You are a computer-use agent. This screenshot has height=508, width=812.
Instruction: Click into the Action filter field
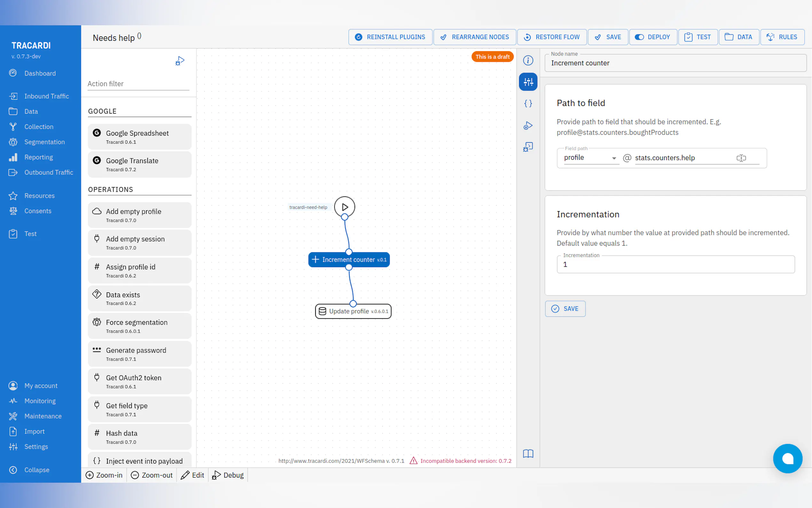(x=138, y=84)
